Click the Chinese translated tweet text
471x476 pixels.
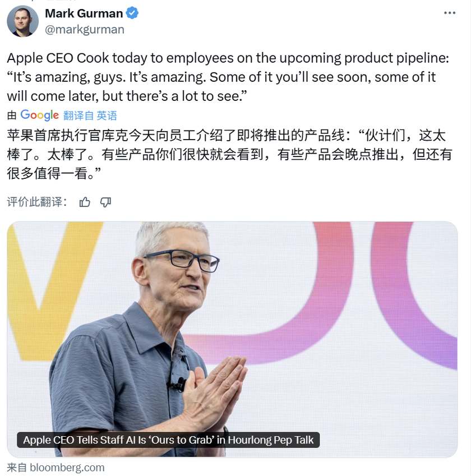point(229,154)
